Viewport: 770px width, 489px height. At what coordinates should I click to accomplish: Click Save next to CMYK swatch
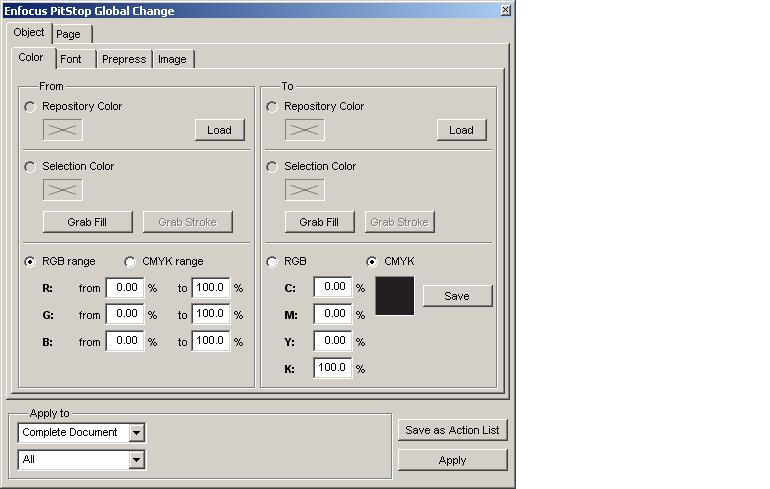tap(457, 296)
